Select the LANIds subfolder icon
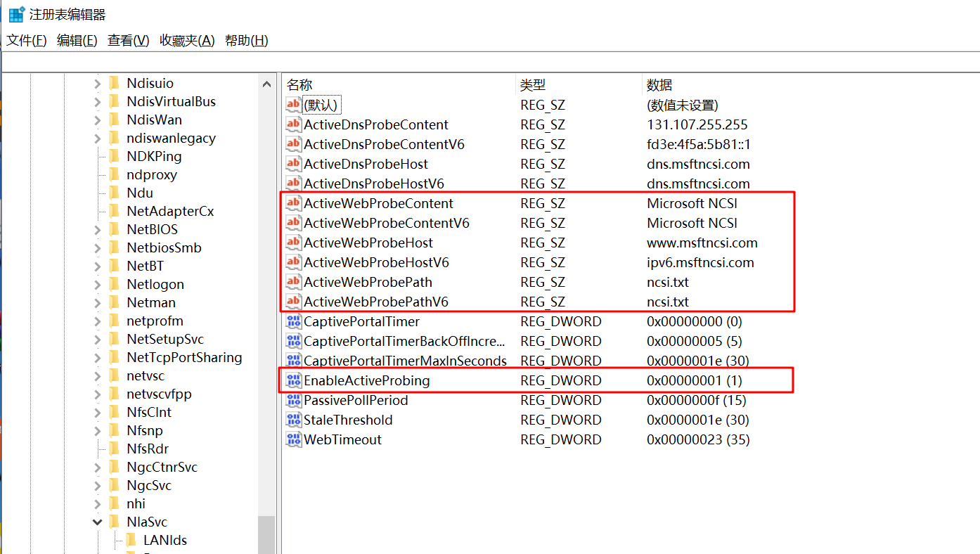This screenshot has height=554, width=980. [x=131, y=541]
